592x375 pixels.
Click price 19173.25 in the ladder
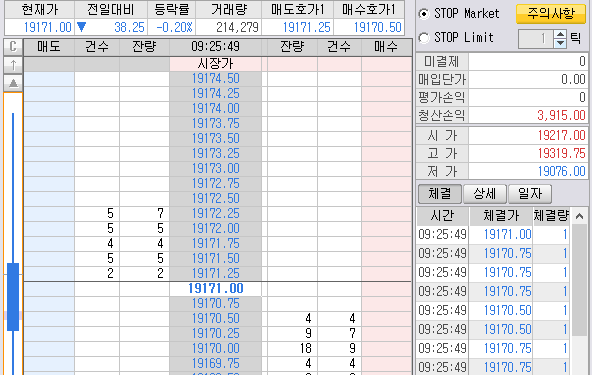point(216,154)
